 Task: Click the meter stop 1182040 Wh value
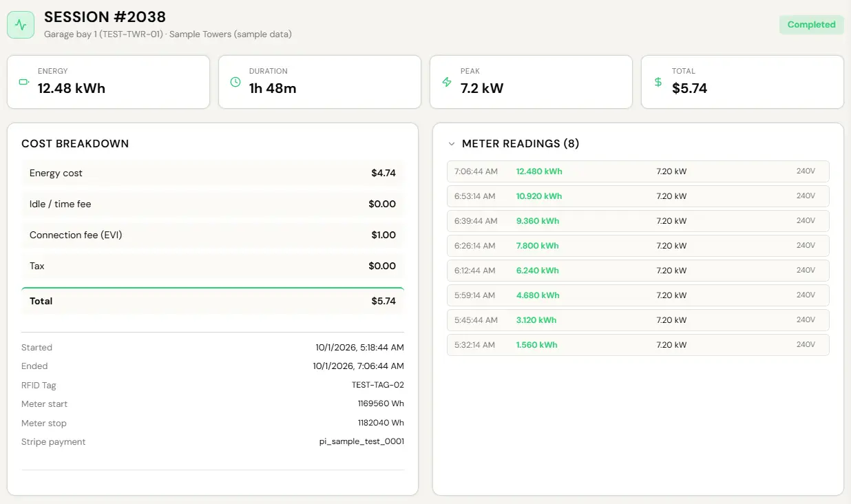[x=381, y=423]
